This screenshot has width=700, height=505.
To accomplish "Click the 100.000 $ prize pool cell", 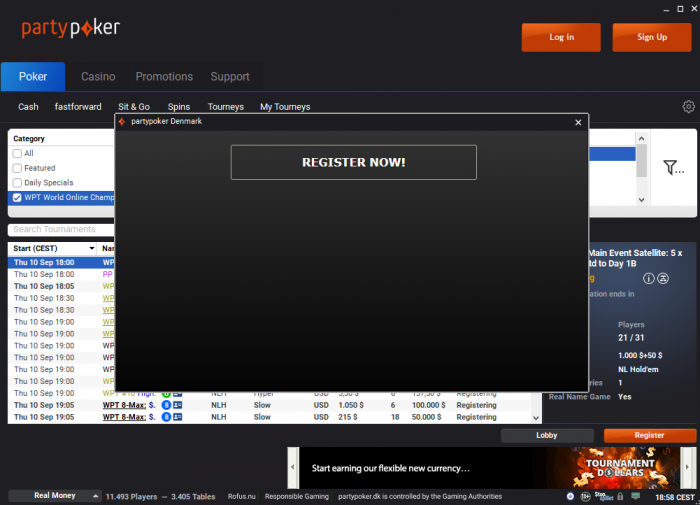I will pos(429,405).
